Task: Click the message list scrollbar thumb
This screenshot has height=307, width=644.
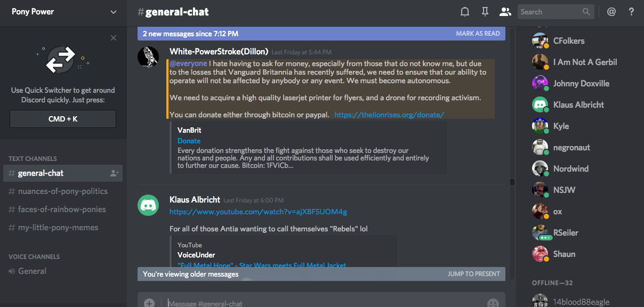Action: (x=512, y=182)
